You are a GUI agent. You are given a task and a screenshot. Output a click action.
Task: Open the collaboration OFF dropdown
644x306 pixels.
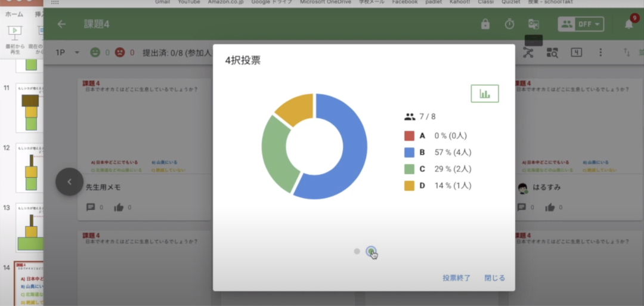click(x=581, y=24)
